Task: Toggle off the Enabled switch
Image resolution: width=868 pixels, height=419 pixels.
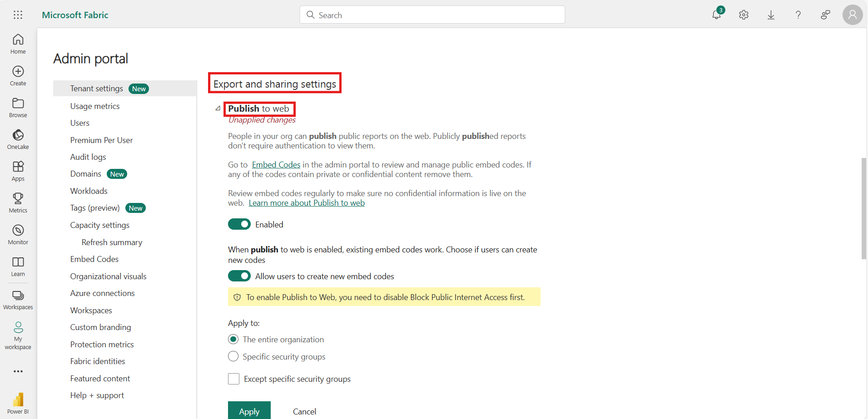Action: [x=239, y=224]
